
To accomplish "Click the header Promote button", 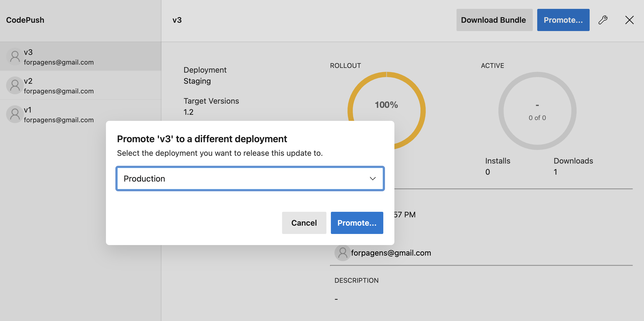I will (563, 20).
